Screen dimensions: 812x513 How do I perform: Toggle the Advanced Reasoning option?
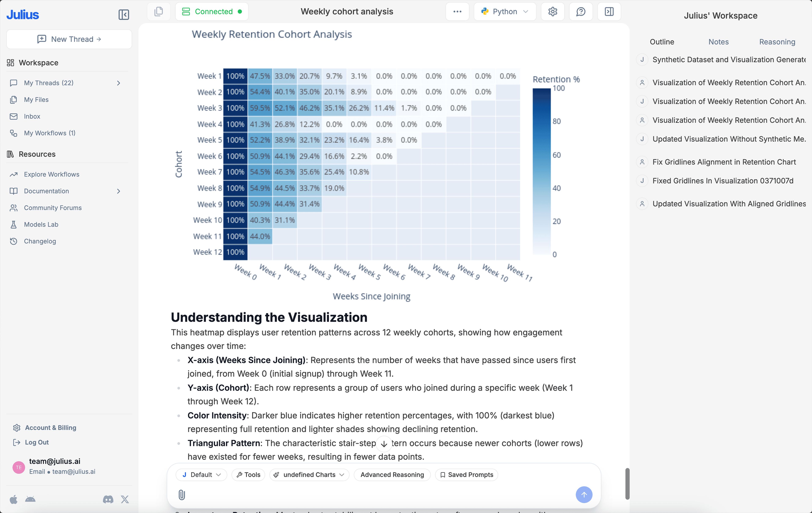(392, 475)
